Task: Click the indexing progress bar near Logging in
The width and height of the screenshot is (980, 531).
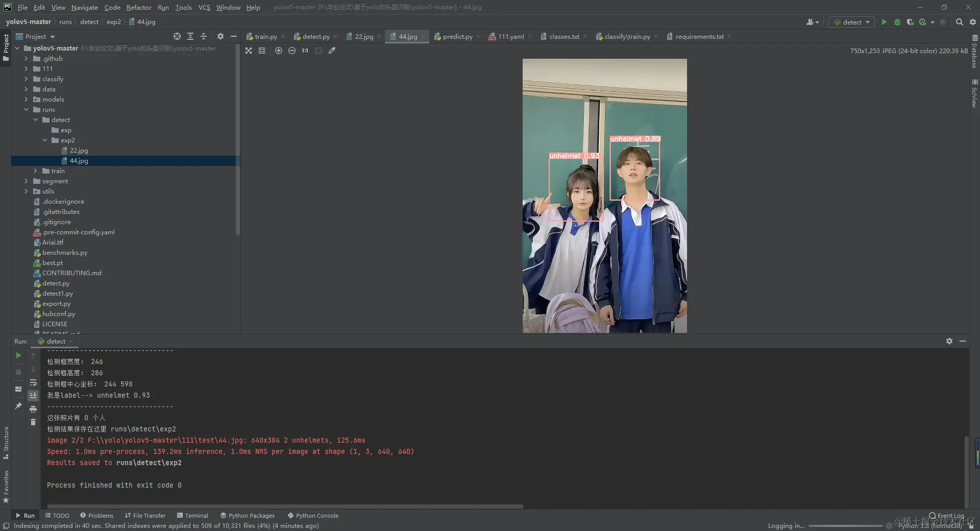Action: pos(845,525)
